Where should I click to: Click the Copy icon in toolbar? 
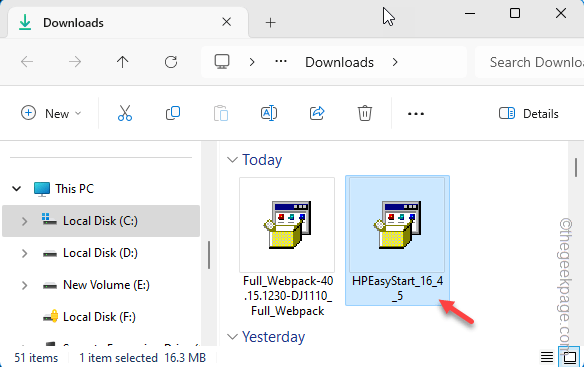(x=173, y=113)
